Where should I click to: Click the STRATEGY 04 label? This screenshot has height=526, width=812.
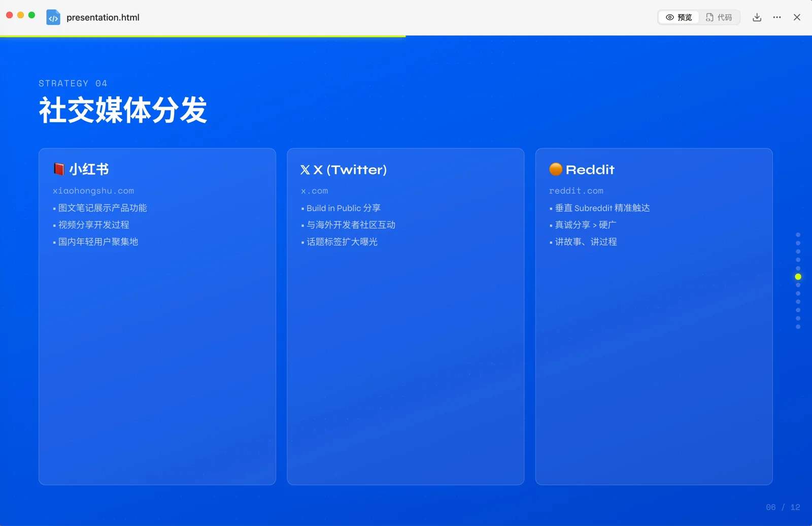click(x=73, y=83)
